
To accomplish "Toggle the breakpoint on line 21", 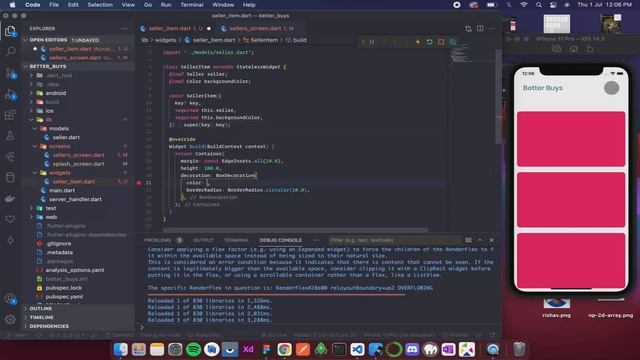I will [x=139, y=182].
